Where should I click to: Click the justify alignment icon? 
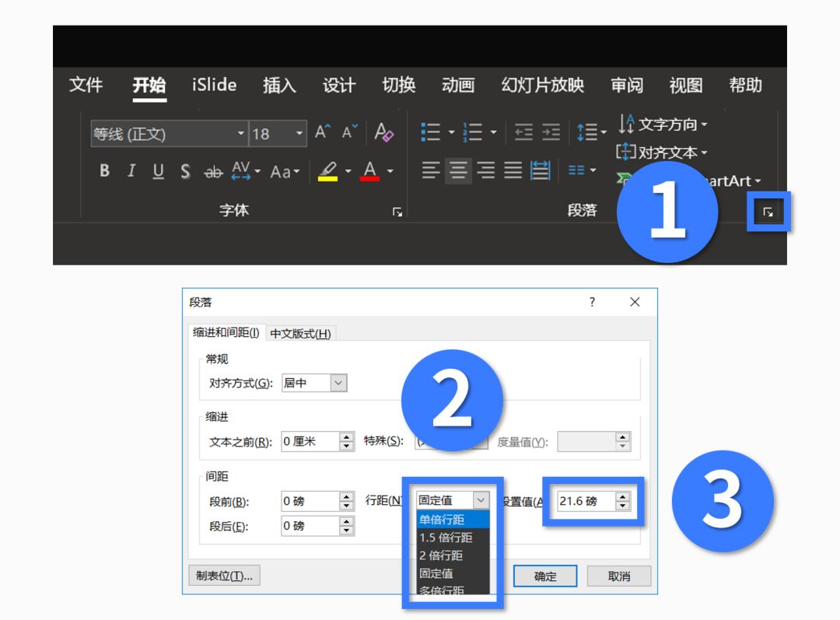513,170
